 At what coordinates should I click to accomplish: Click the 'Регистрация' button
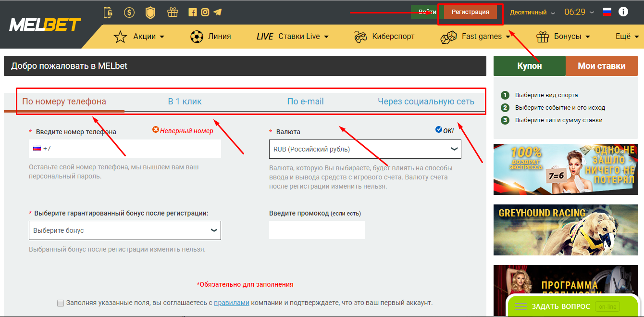tap(470, 12)
